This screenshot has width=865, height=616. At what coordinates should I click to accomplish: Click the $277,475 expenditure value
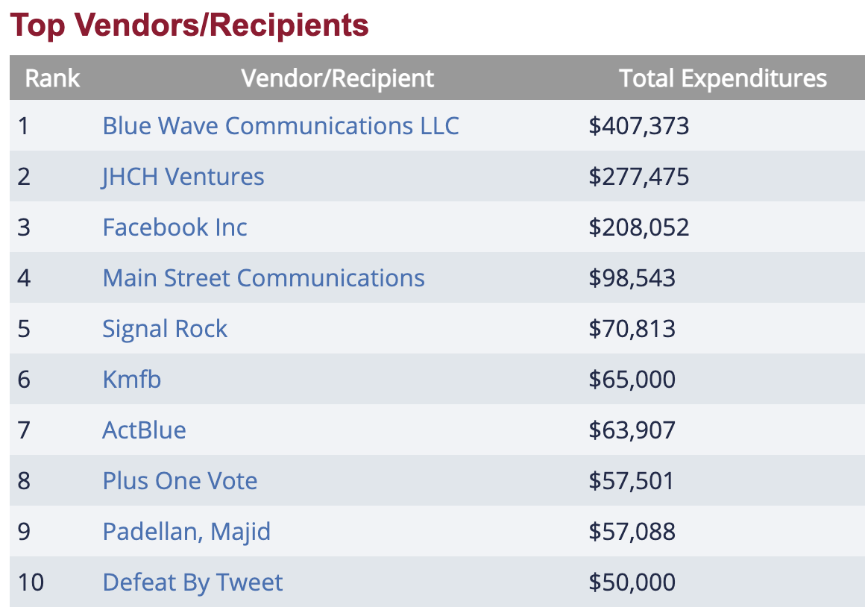click(639, 177)
